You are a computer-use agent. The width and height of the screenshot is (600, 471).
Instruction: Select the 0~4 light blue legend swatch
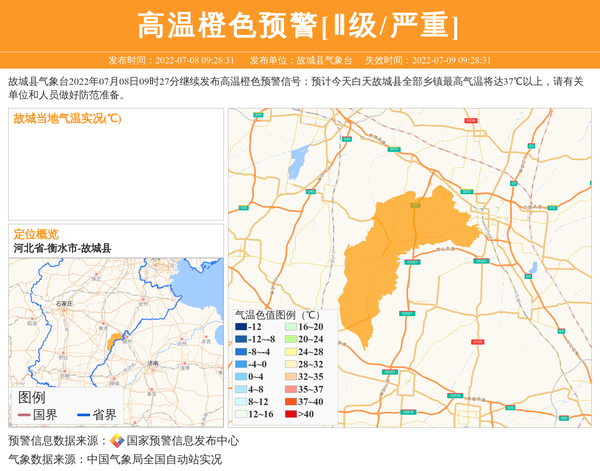coord(241,377)
